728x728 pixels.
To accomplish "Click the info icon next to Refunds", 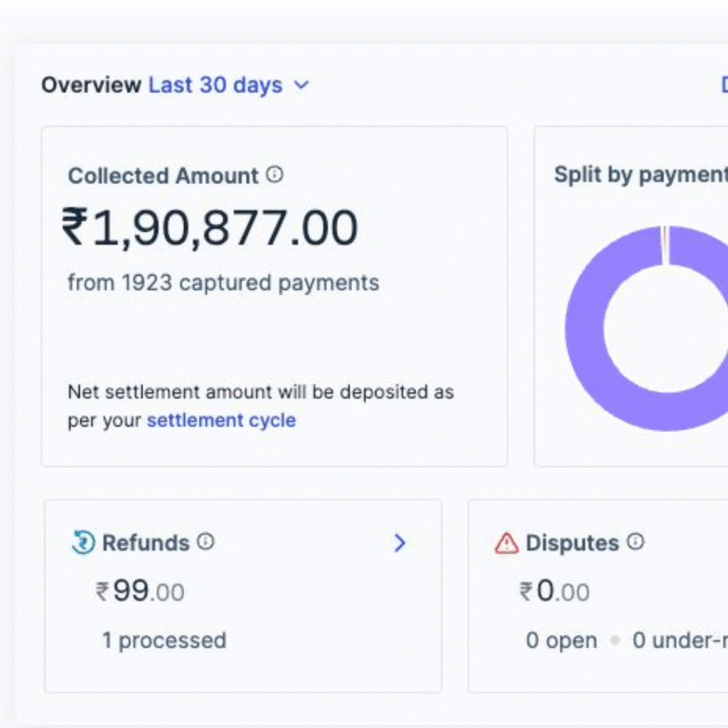I will [205, 542].
